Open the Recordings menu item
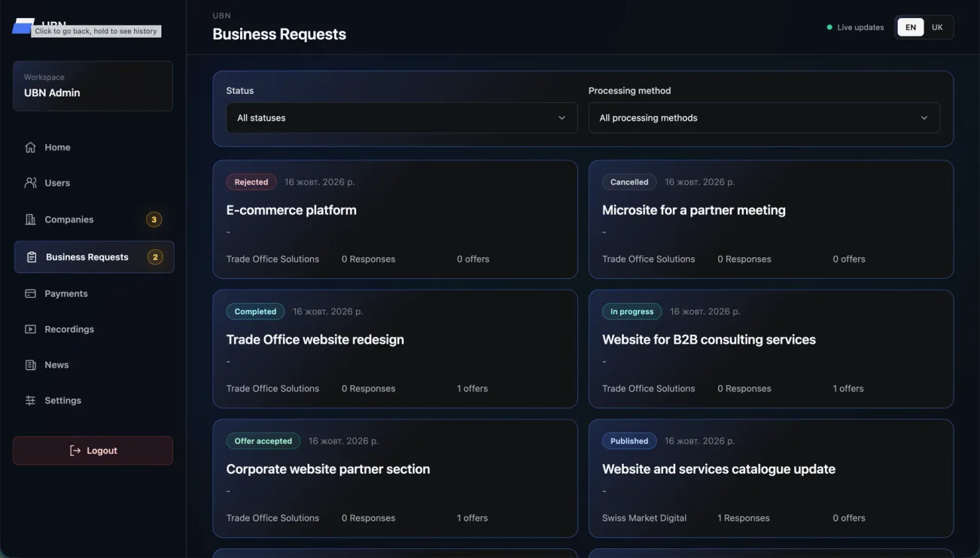 pos(93,329)
